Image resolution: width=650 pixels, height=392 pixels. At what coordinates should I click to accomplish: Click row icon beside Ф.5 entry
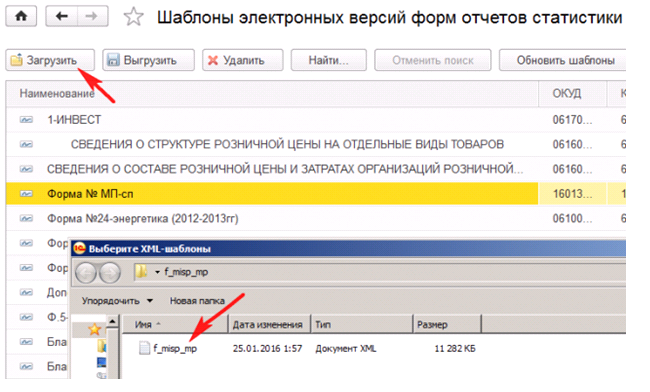click(x=26, y=317)
